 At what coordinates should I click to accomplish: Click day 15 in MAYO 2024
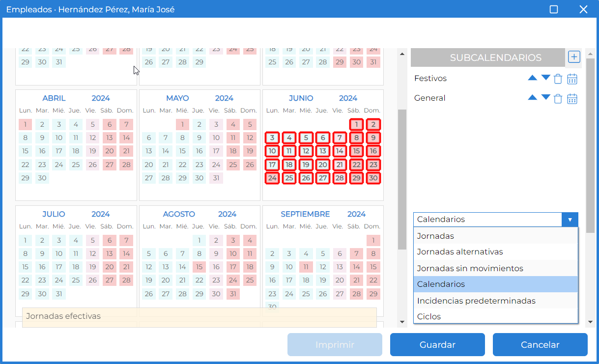pos(182,151)
